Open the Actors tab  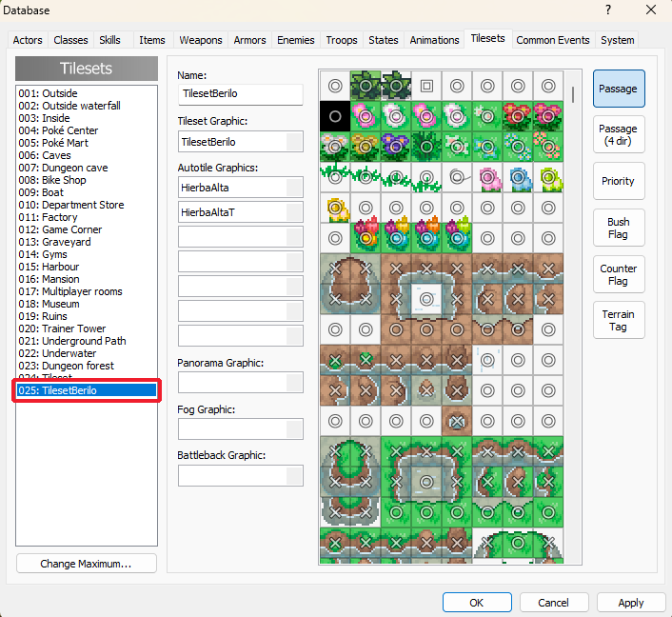(29, 40)
